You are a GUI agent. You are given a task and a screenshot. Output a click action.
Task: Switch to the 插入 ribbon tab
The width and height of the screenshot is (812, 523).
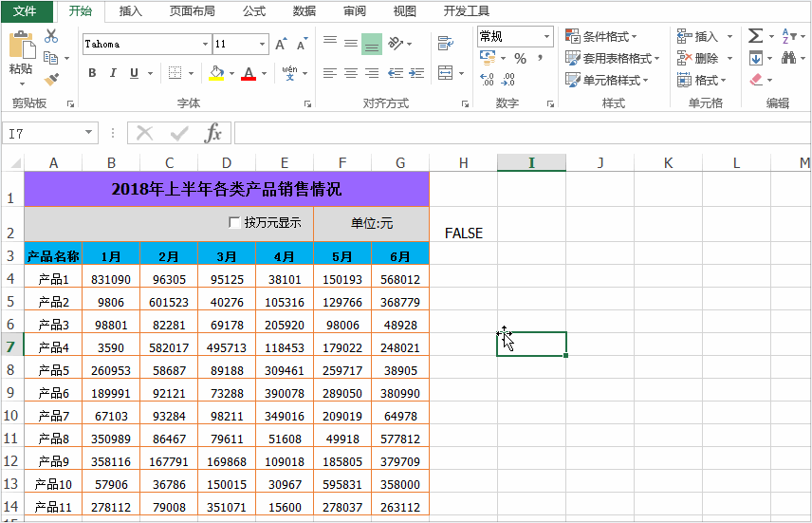tap(131, 10)
